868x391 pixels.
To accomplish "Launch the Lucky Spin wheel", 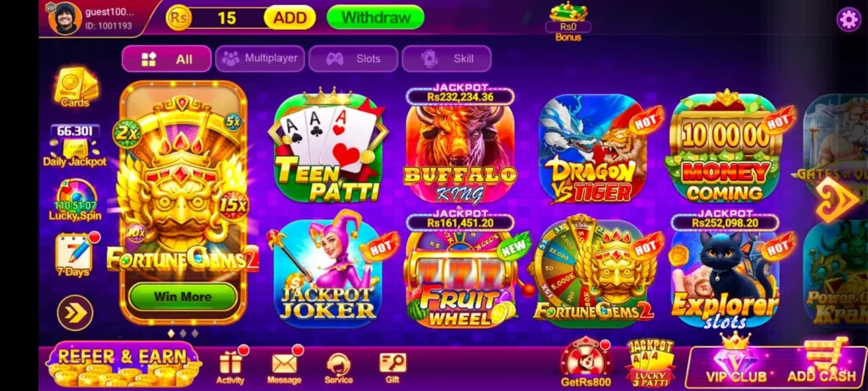I will [75, 199].
